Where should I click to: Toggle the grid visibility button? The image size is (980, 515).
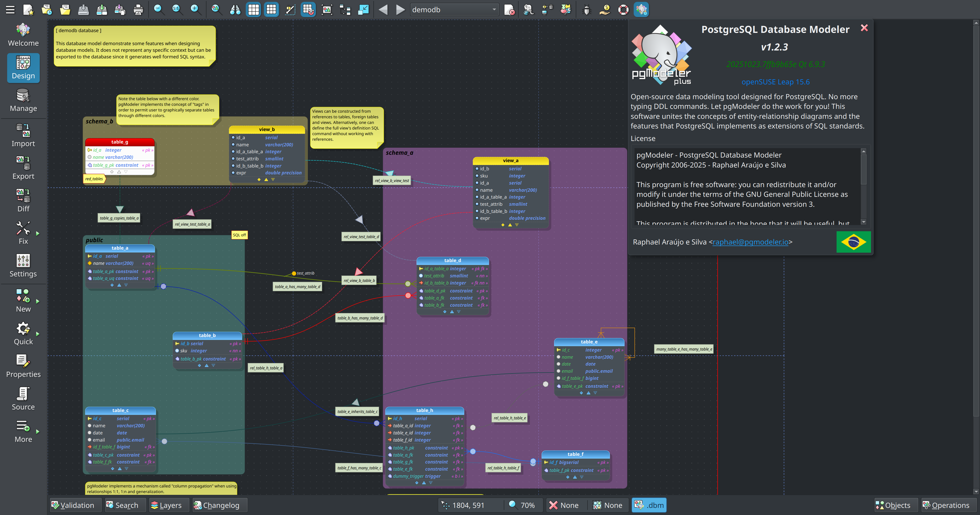(253, 9)
